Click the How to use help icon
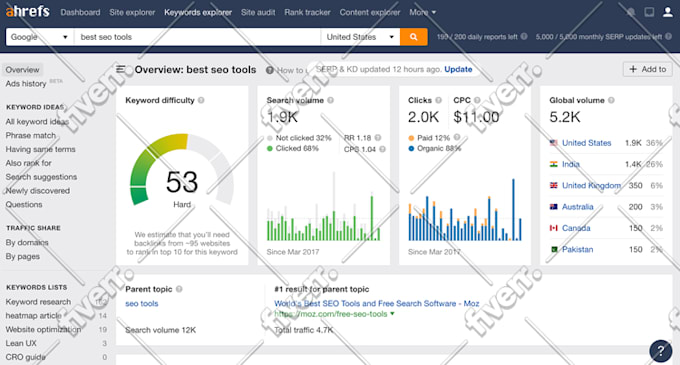 (270, 70)
